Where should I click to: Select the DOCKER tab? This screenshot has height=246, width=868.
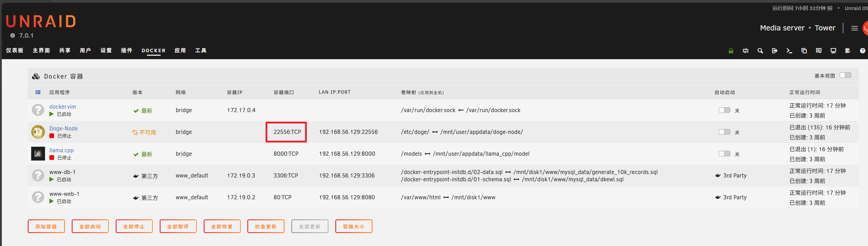pyautogui.click(x=153, y=51)
